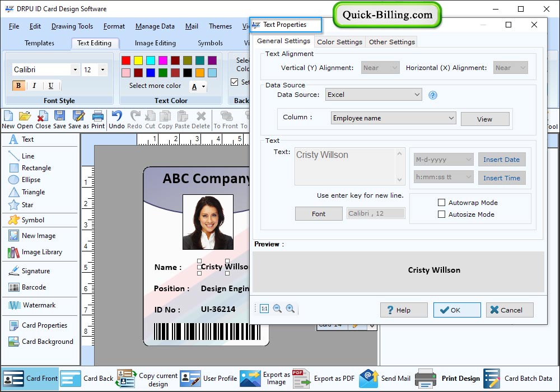560x392 pixels.
Task: Insert a Signature
Action: pyautogui.click(x=29, y=271)
